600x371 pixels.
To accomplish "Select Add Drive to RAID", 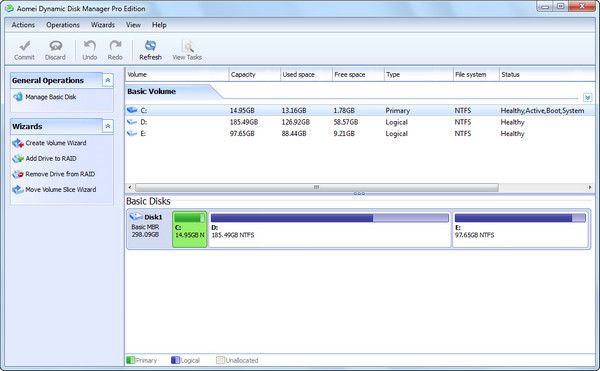I will coord(51,158).
